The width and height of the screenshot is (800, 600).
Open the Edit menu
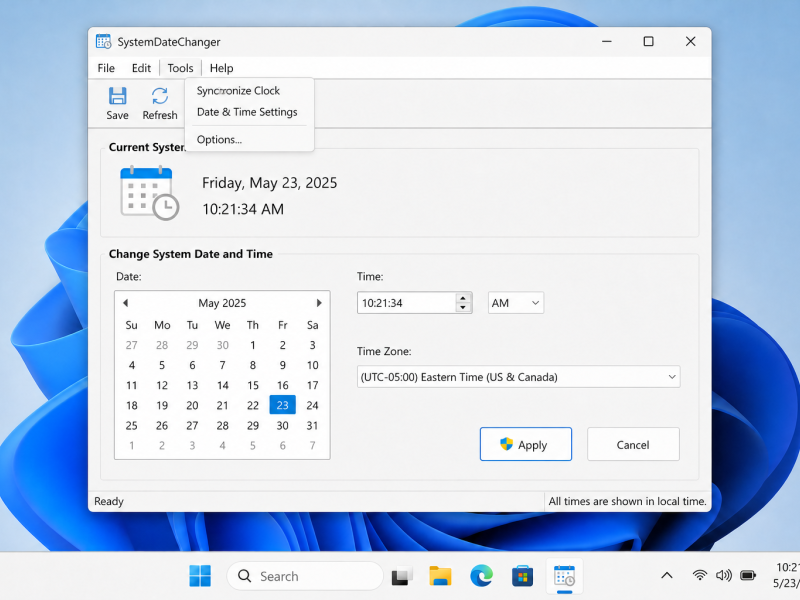pyautogui.click(x=141, y=68)
